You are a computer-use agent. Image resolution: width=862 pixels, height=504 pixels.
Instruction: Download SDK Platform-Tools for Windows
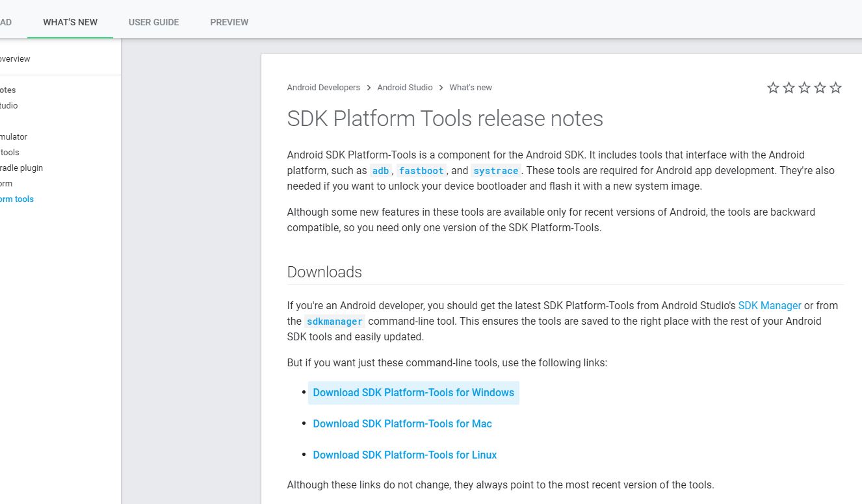click(x=413, y=392)
